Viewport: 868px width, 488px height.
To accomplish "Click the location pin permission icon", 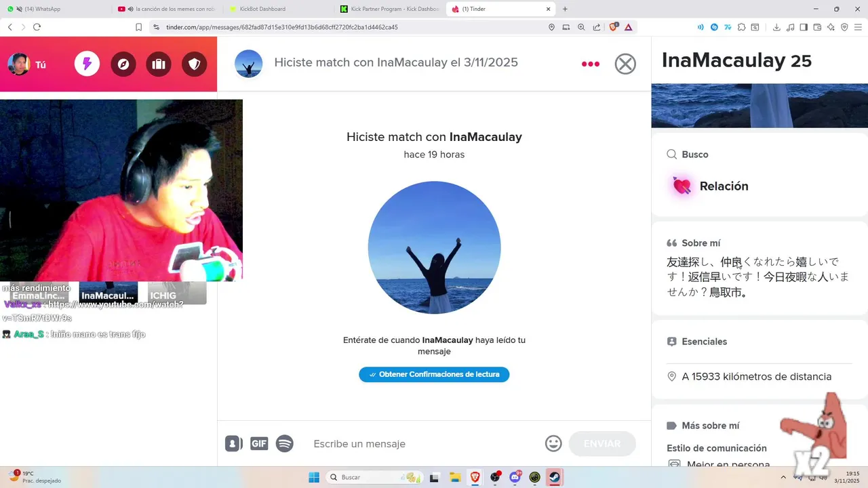I will 551,27.
